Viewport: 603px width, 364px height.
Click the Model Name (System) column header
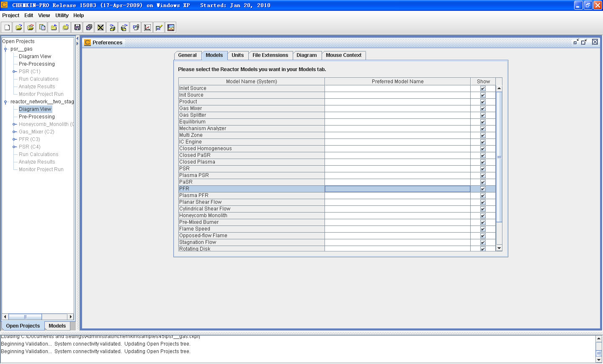[252, 82]
